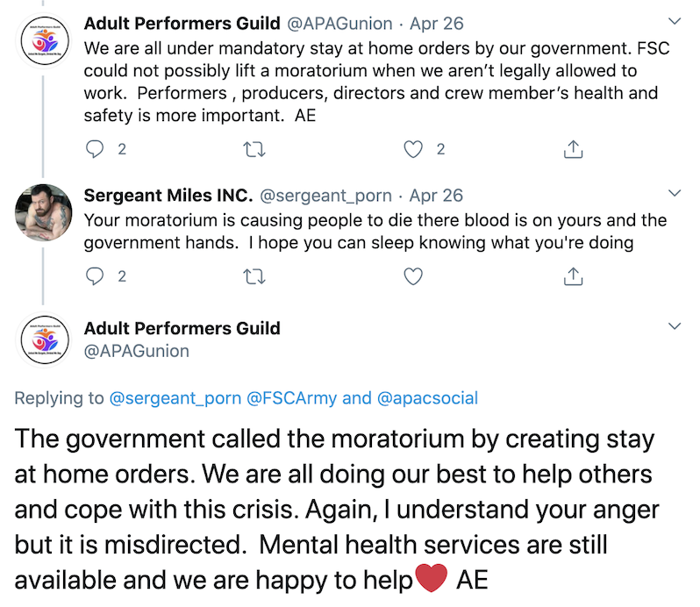Open the first tweet's more options chevron

click(x=675, y=21)
